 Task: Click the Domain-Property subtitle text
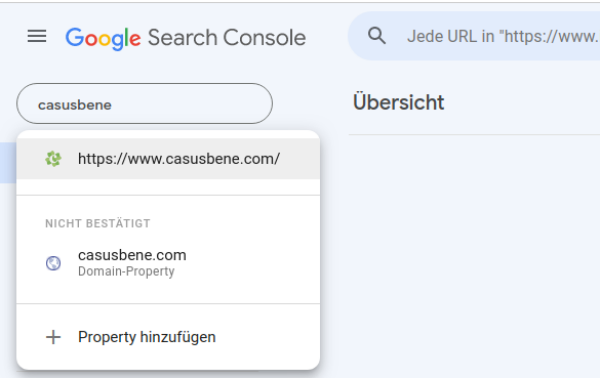tap(126, 271)
